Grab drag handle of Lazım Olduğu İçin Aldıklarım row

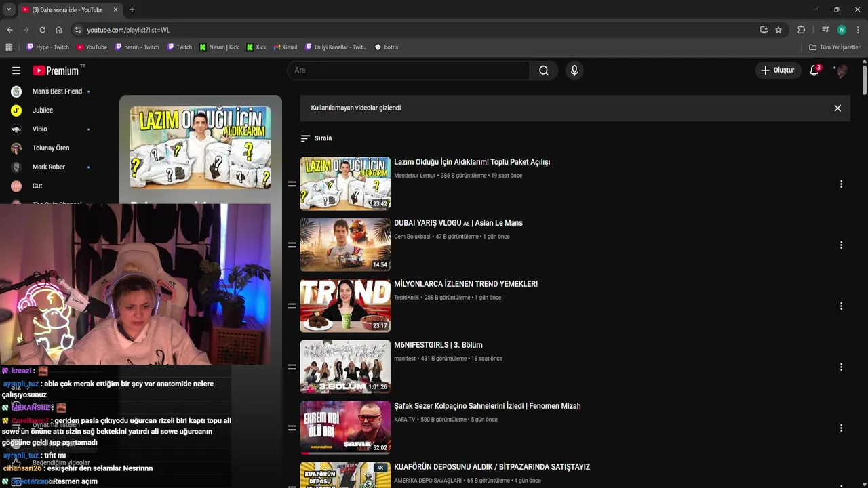click(x=292, y=184)
